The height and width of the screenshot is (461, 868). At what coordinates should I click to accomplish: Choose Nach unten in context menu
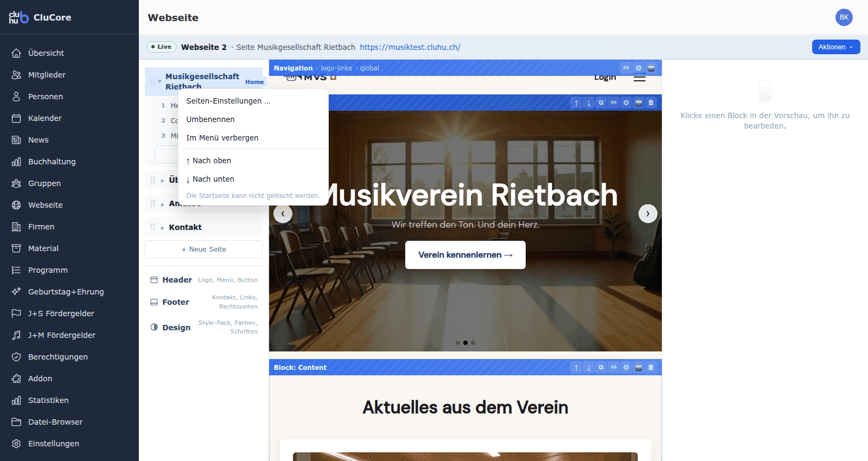[253, 179]
